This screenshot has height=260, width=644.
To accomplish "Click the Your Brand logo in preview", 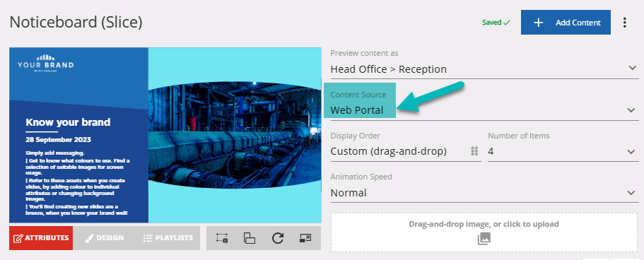I will (x=45, y=64).
